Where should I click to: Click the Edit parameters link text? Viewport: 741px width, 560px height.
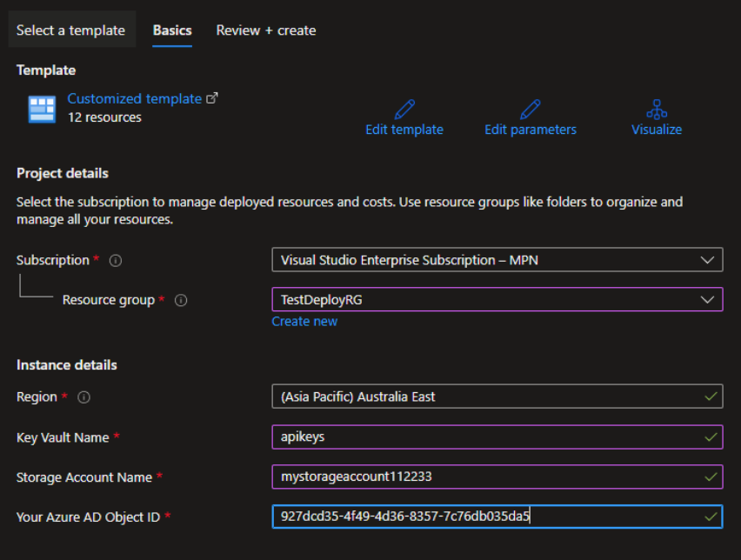[x=531, y=130]
